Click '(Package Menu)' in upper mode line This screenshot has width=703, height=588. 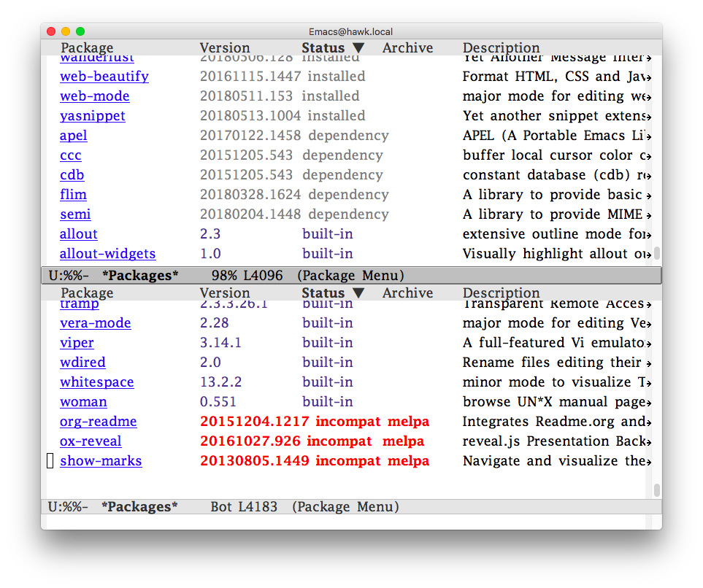click(x=350, y=275)
